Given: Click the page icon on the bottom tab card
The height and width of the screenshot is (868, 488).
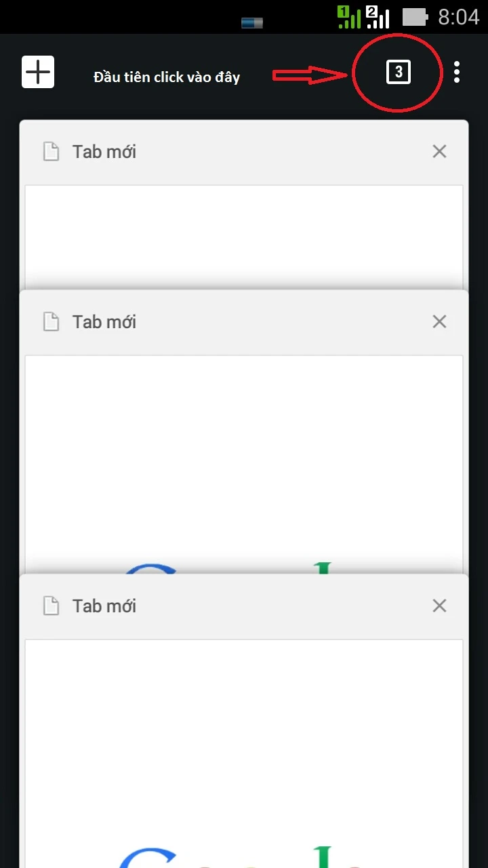Looking at the screenshot, I should [x=52, y=606].
